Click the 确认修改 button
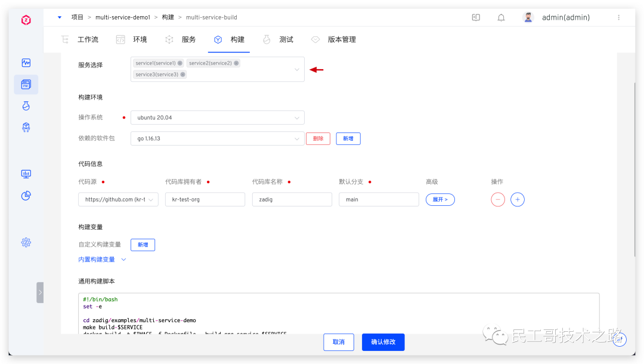 [383, 342]
